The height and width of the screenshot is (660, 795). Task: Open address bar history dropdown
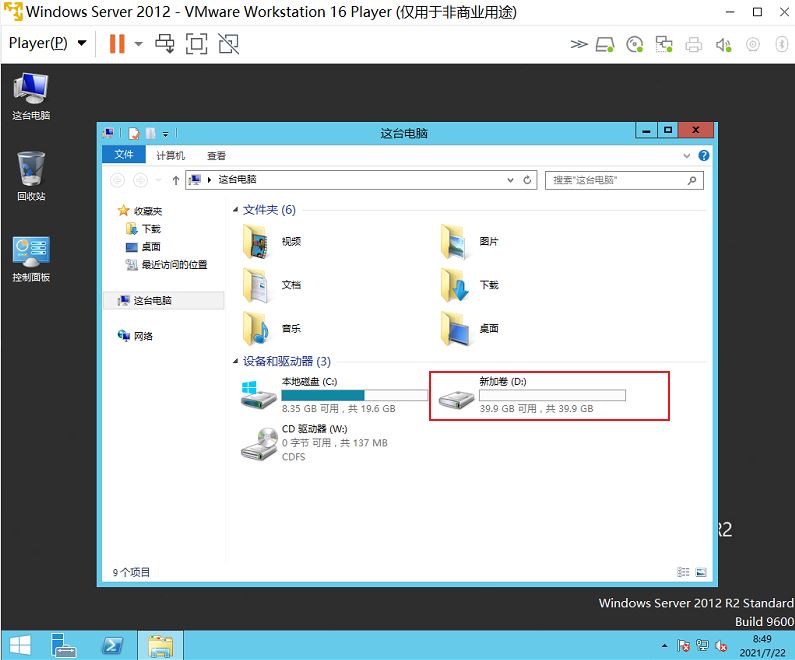[511, 180]
